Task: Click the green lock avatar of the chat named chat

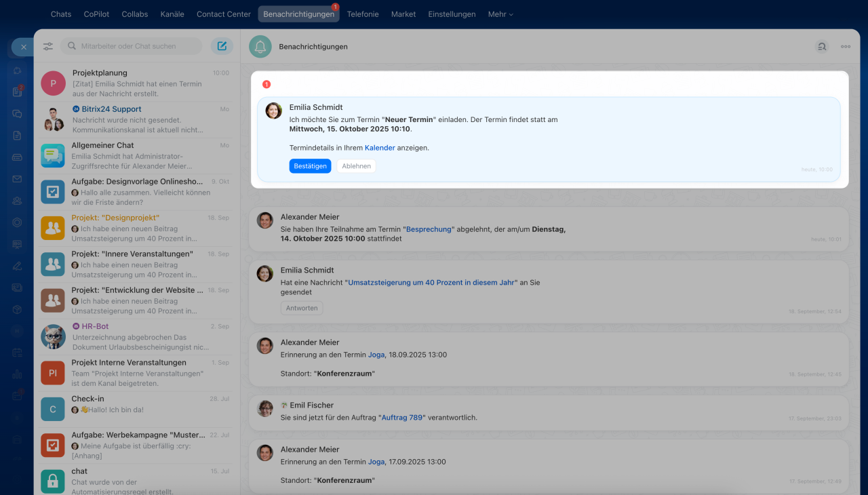Action: (53, 481)
